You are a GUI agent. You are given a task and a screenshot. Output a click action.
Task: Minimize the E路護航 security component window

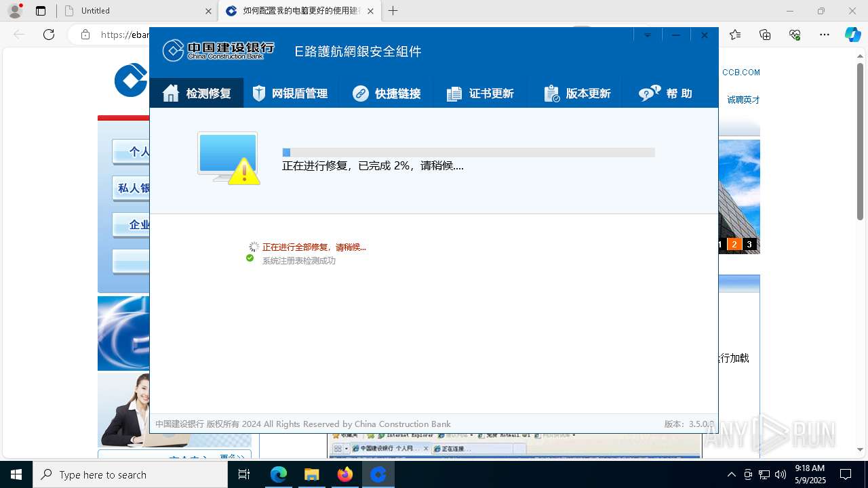(x=676, y=35)
